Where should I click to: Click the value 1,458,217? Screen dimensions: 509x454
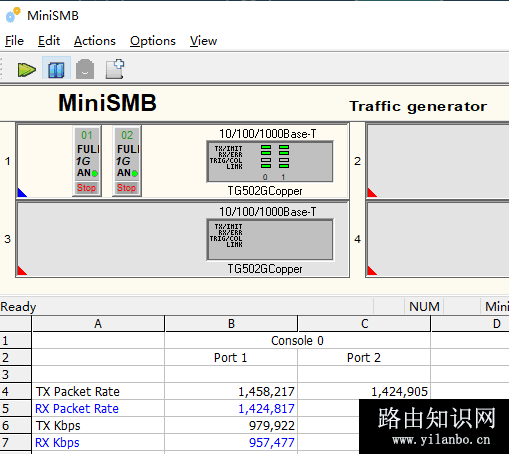[266, 392]
